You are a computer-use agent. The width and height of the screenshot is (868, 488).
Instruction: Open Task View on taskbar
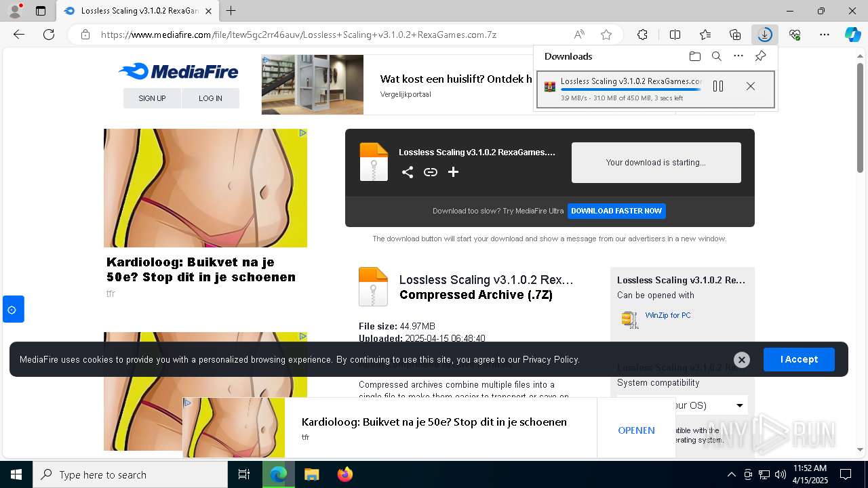[244, 474]
